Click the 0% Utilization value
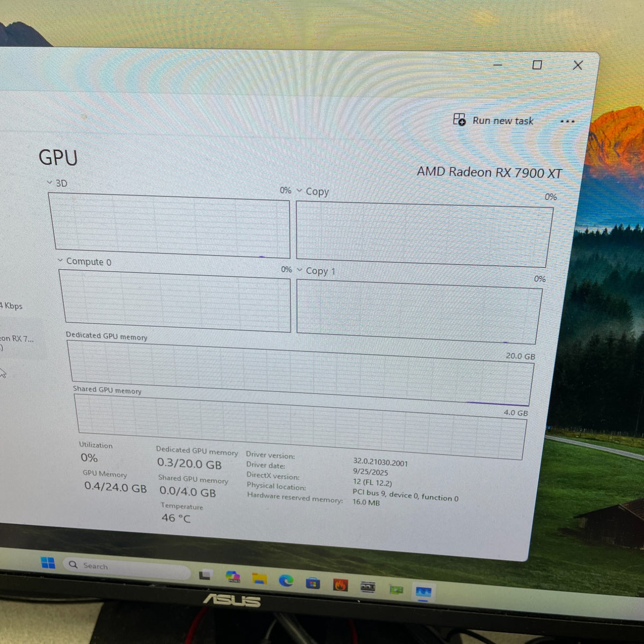 point(89,458)
